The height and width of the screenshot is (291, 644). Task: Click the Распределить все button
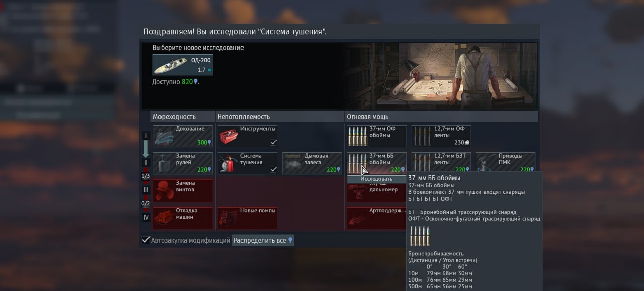[263, 240]
